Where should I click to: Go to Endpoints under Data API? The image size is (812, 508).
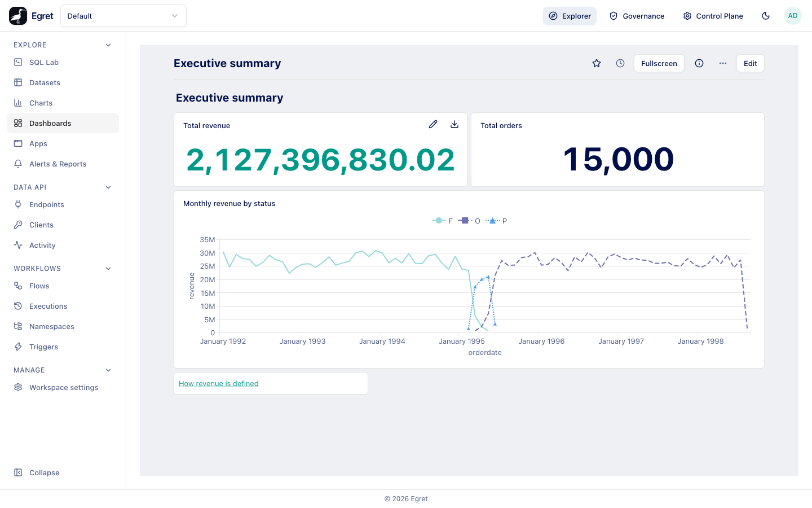[63, 204]
